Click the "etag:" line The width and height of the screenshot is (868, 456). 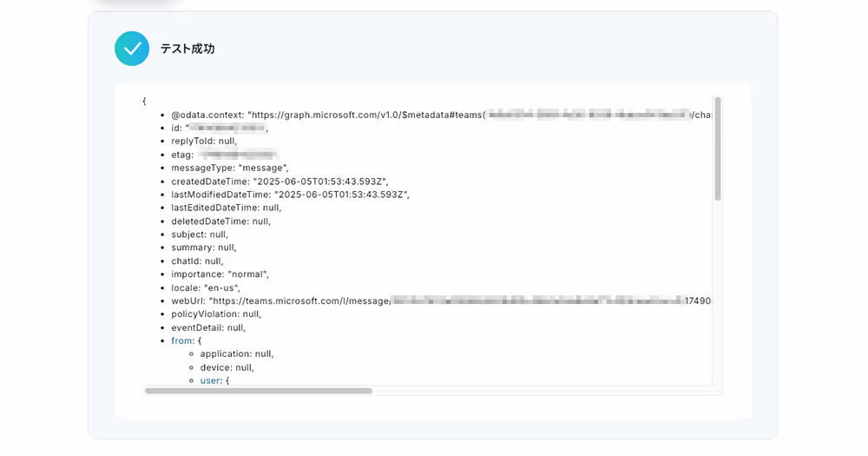[224, 155]
